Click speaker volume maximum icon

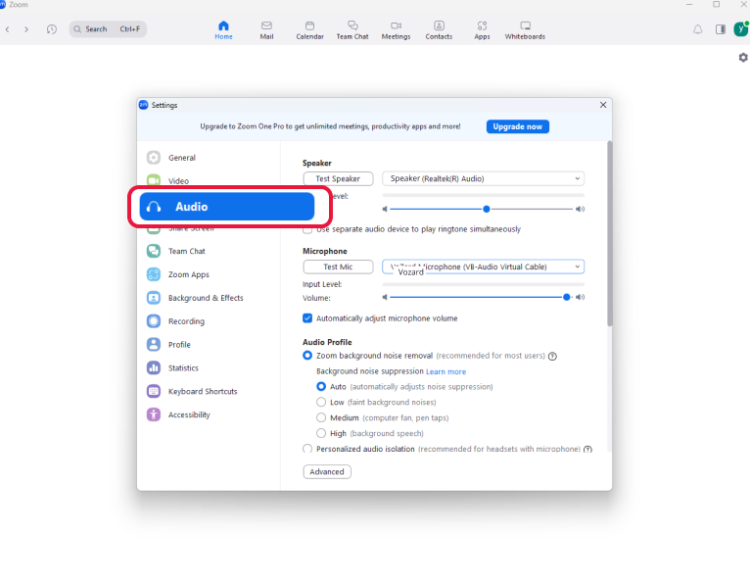coord(580,209)
